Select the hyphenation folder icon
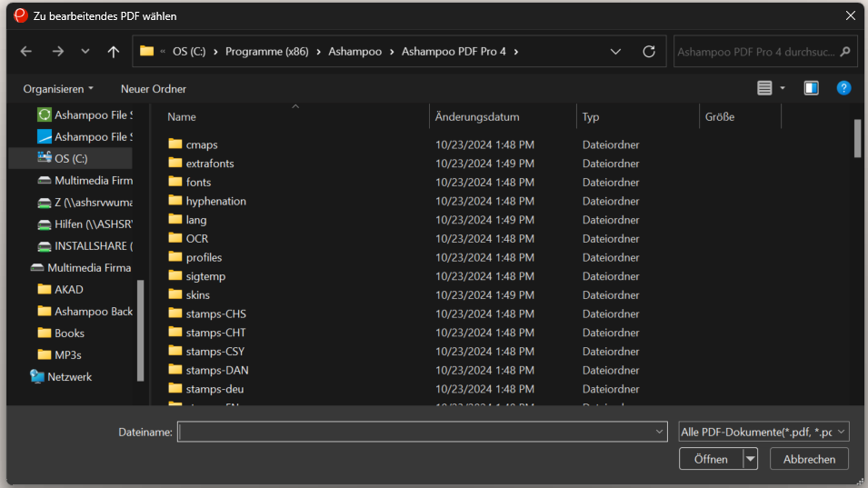Image resolution: width=868 pixels, height=488 pixels. [x=175, y=200]
